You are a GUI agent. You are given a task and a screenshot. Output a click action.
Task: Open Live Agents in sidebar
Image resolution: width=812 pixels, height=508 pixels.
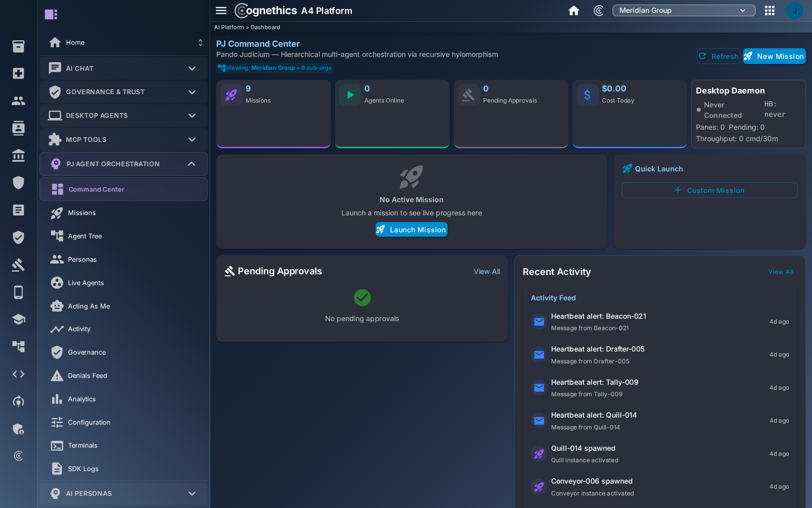pyautogui.click(x=123, y=283)
